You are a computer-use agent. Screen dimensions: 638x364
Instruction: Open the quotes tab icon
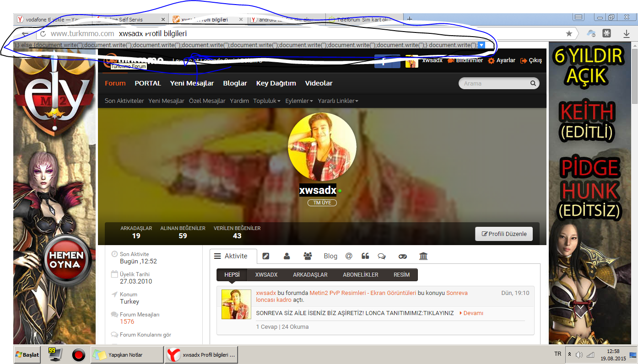[x=365, y=256]
